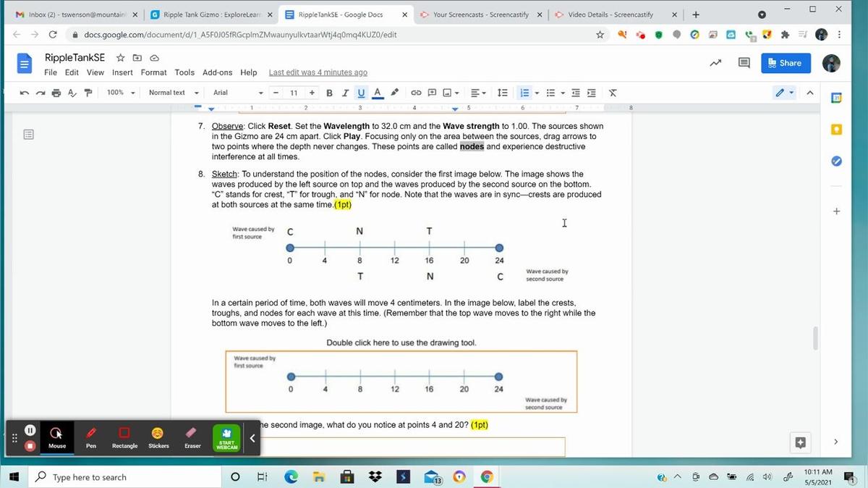868x488 pixels.
Task: Click the blue Share button
Action: (784, 63)
